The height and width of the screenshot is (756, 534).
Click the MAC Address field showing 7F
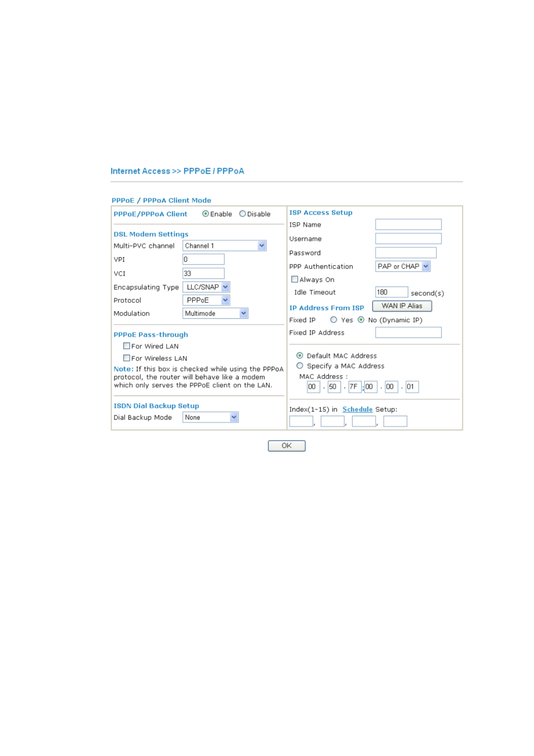(355, 386)
